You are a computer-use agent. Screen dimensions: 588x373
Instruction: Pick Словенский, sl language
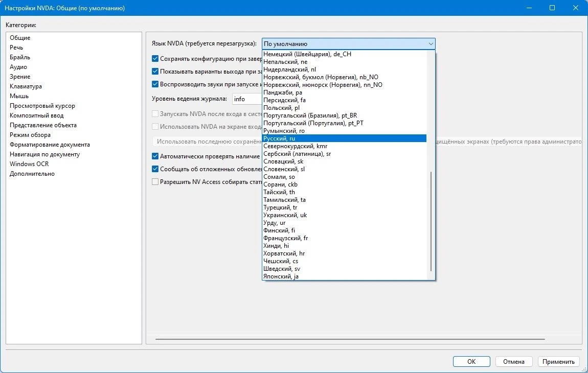pos(344,169)
